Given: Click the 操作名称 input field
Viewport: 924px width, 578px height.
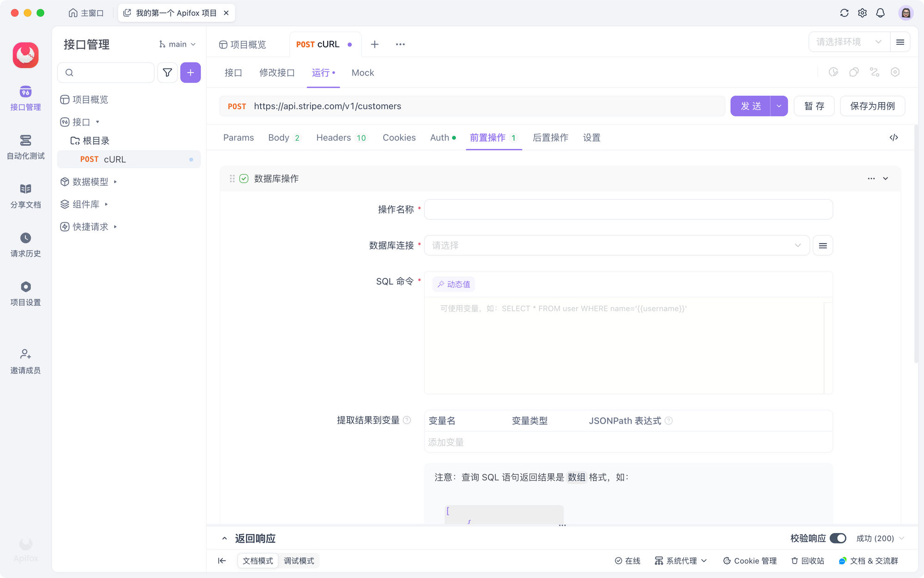Looking at the screenshot, I should click(x=628, y=209).
